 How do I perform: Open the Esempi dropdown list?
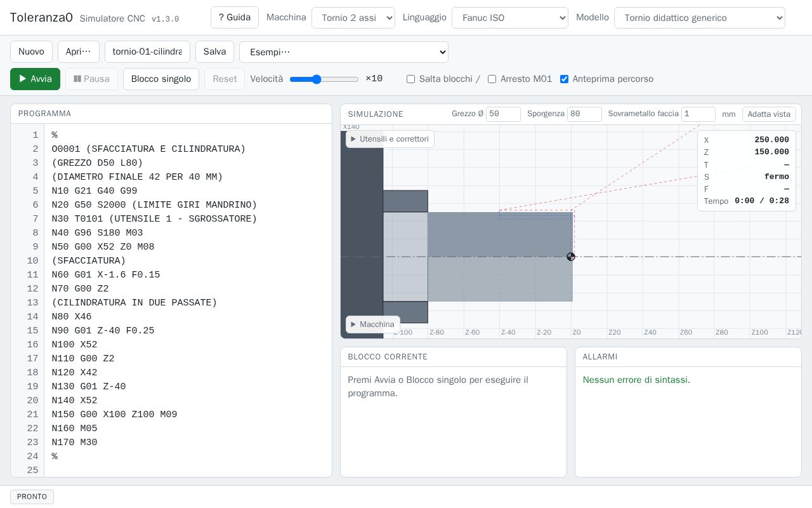tap(344, 52)
